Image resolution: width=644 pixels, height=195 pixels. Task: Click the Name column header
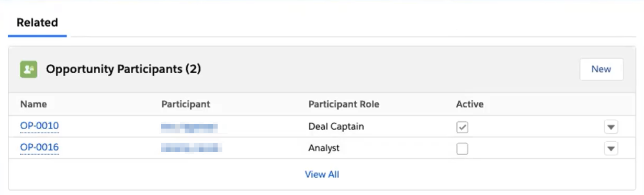click(33, 104)
